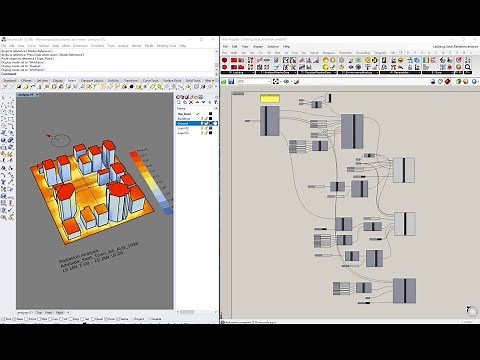Select Boolean Union tool in Rhino sidebar
The height and width of the screenshot is (360, 480).
tap(11, 140)
